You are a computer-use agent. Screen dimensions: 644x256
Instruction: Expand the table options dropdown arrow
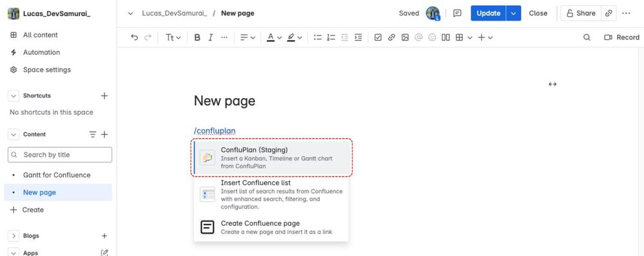470,38
